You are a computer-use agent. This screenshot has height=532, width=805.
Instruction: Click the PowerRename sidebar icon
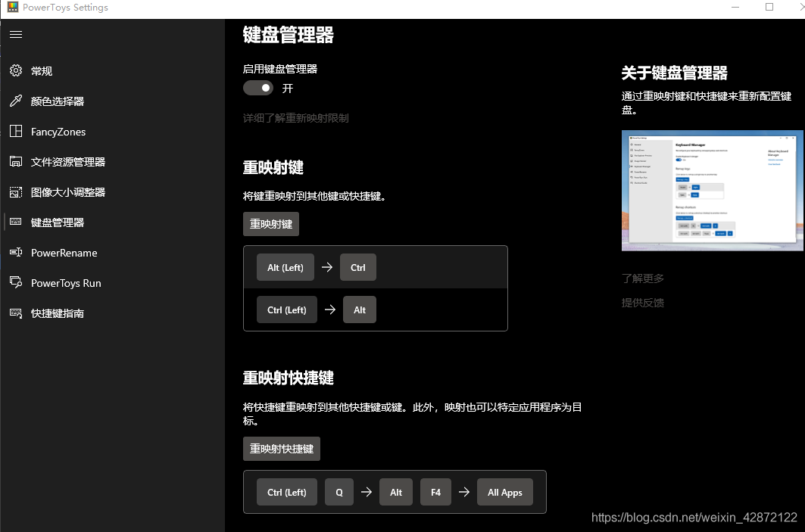tap(16, 253)
